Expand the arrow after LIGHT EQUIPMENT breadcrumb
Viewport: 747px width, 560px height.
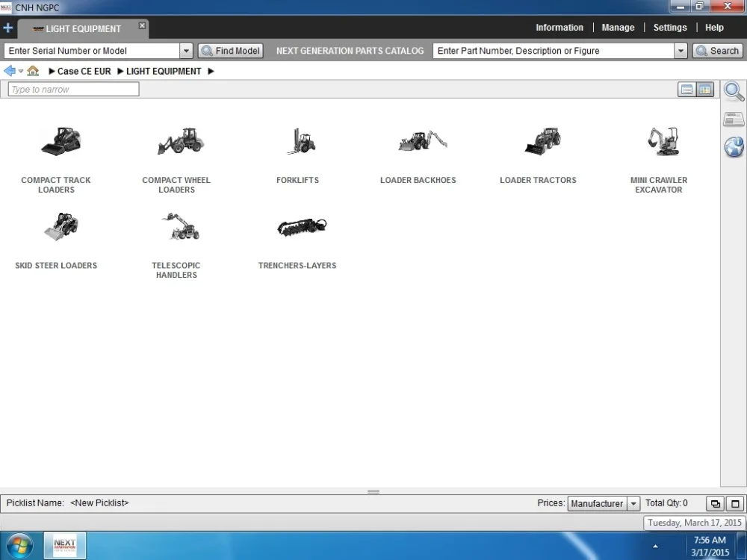click(211, 72)
